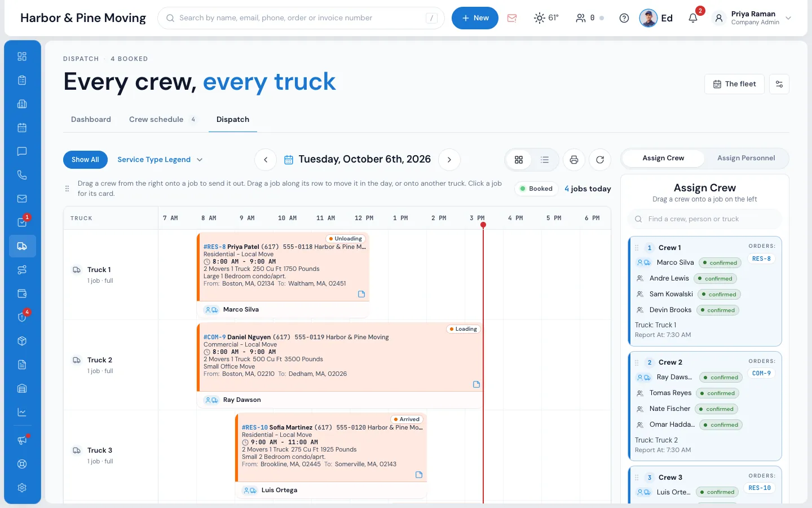812x508 pixels.
Task: Go to the next day
Action: [x=449, y=160]
